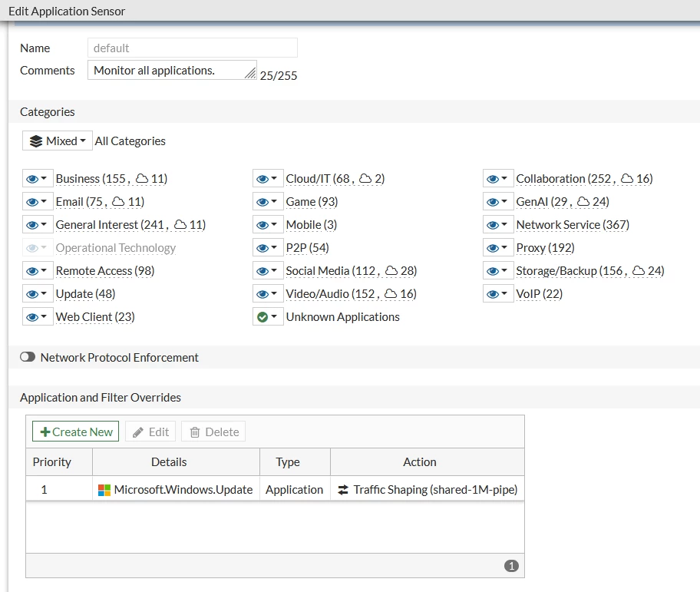The width and height of the screenshot is (700, 592).
Task: Click Create New override button
Action: (75, 432)
